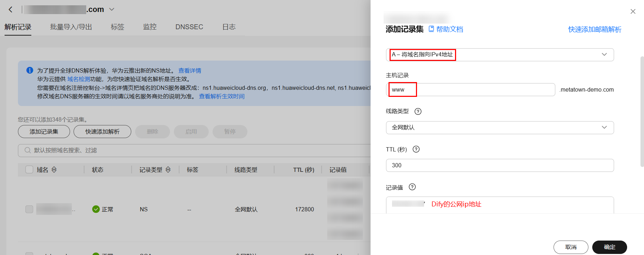Go back using the left arrow icon
The width and height of the screenshot is (644, 255).
(11, 10)
